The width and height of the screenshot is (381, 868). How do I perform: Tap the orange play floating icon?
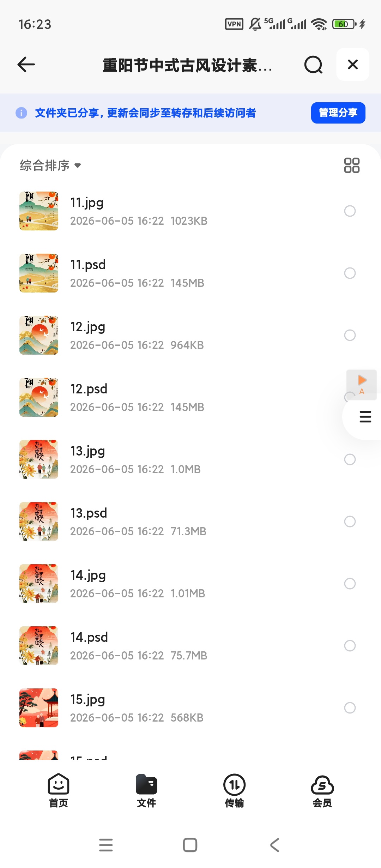pos(362,384)
